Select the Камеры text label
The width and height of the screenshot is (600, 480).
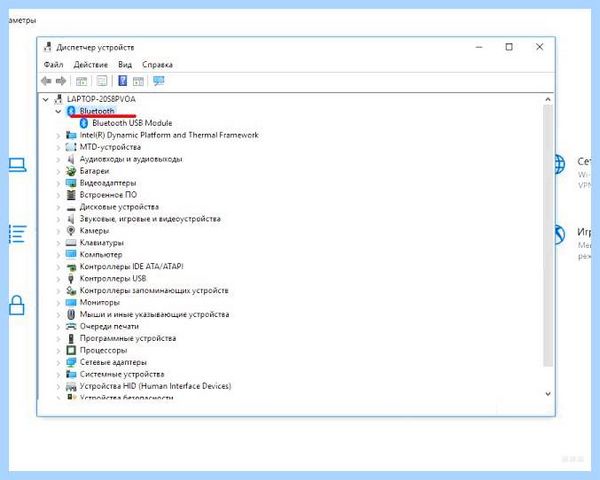94,231
